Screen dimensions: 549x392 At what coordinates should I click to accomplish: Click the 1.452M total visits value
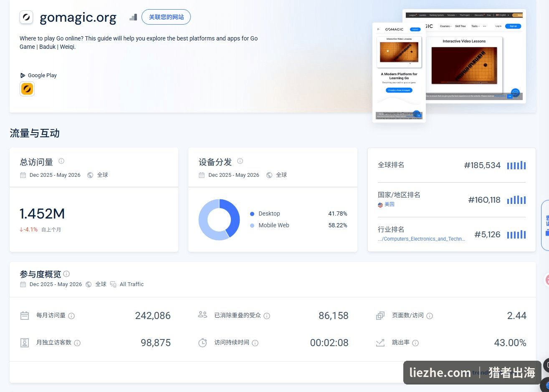click(x=42, y=214)
